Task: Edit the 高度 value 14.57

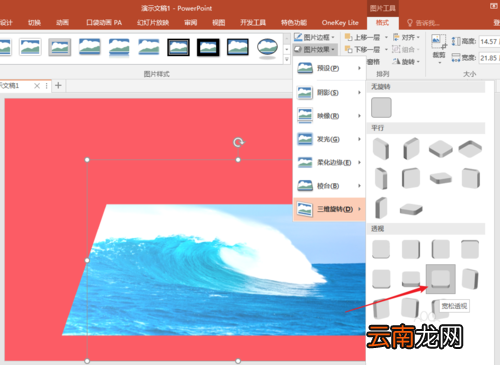Action: (489, 41)
